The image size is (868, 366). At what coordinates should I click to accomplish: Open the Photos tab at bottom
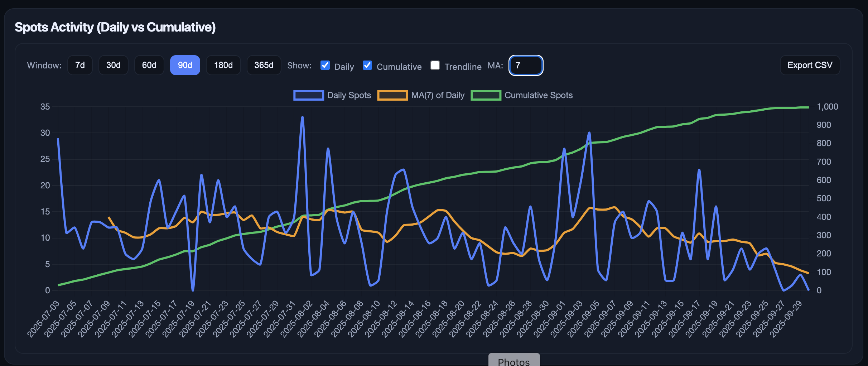[513, 361]
